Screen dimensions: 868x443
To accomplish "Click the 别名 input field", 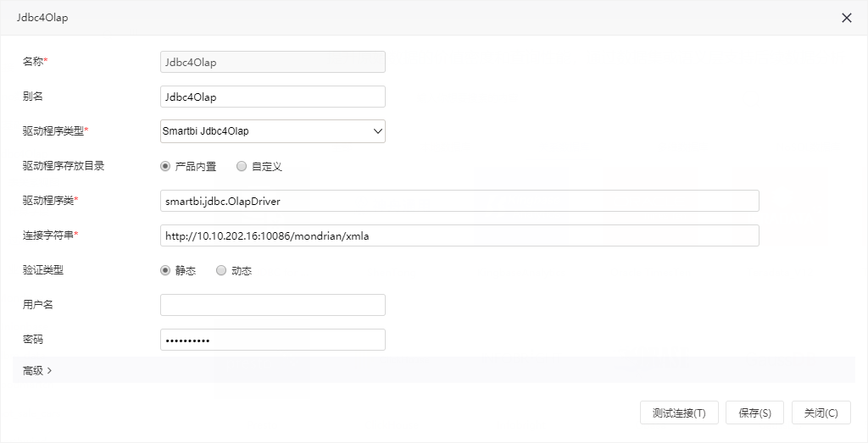I will pos(273,97).
